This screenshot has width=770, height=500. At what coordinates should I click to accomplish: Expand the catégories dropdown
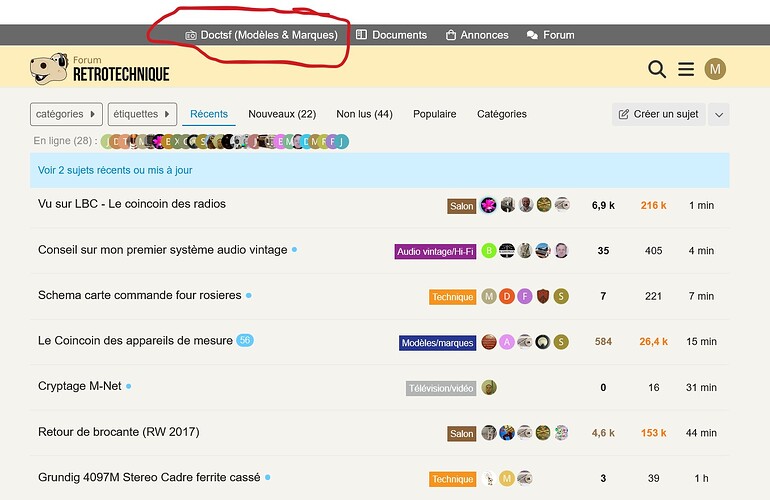(x=67, y=114)
